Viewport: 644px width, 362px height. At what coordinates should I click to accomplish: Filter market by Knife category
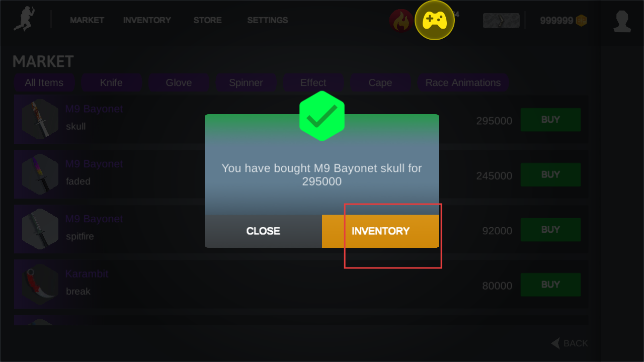point(111,83)
